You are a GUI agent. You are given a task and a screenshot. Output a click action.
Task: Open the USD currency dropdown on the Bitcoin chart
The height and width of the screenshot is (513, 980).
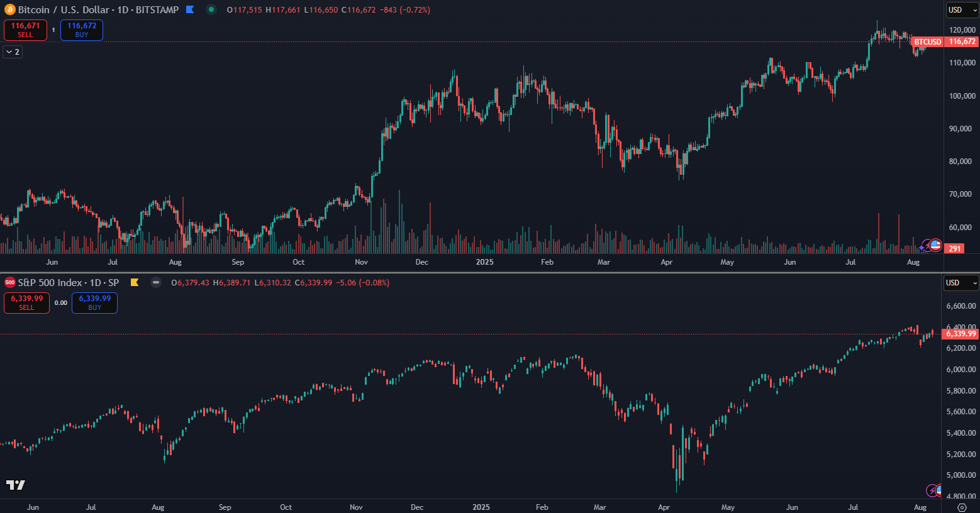click(962, 10)
